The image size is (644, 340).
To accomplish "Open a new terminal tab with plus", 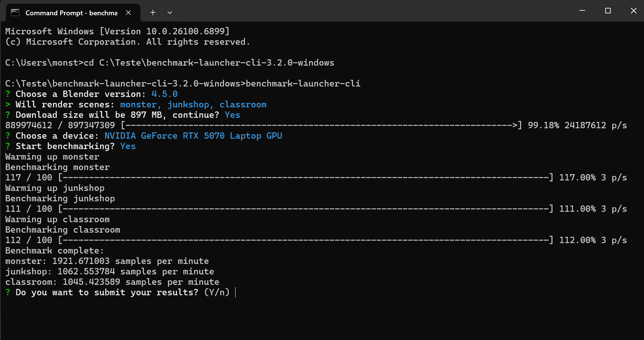I will (x=153, y=13).
